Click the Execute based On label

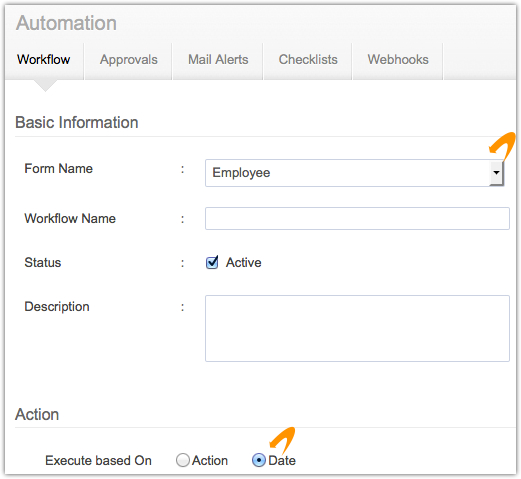point(98,461)
